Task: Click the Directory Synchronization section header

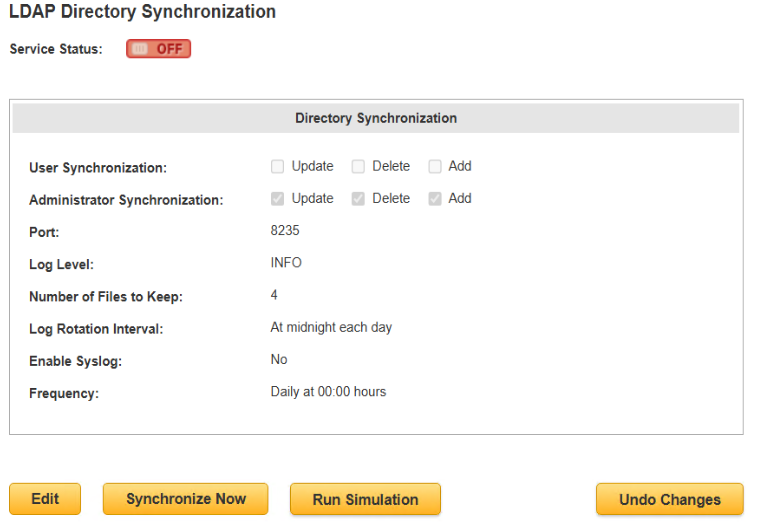Action: pos(376,118)
